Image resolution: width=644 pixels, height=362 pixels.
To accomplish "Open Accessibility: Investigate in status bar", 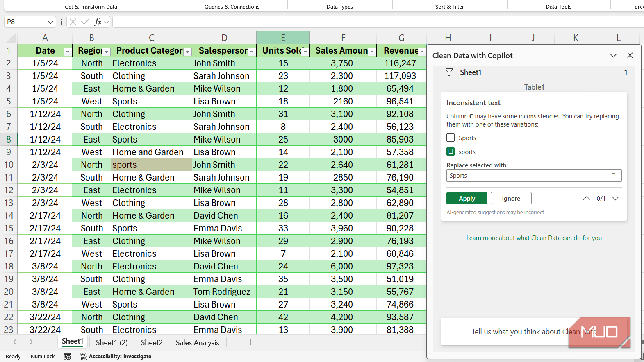I will [116, 356].
